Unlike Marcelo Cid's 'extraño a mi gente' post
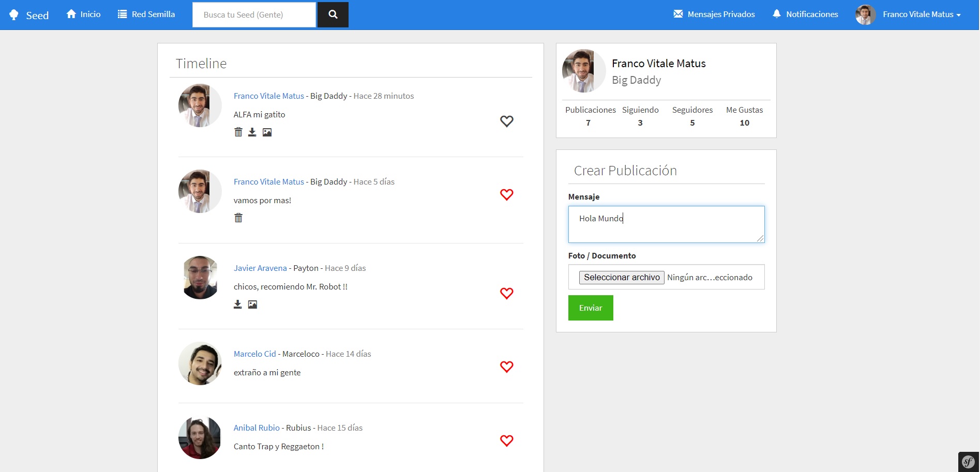980x472 pixels. click(507, 367)
